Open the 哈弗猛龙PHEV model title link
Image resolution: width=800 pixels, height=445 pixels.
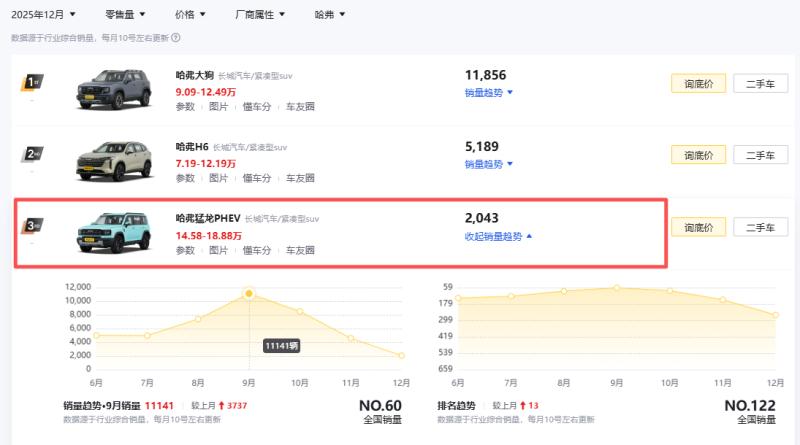click(208, 218)
